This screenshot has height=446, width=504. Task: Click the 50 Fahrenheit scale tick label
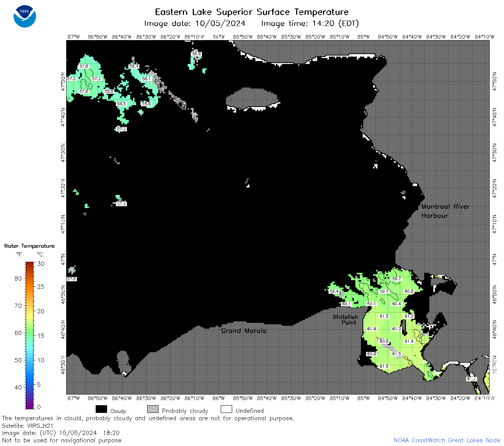pyautogui.click(x=18, y=360)
